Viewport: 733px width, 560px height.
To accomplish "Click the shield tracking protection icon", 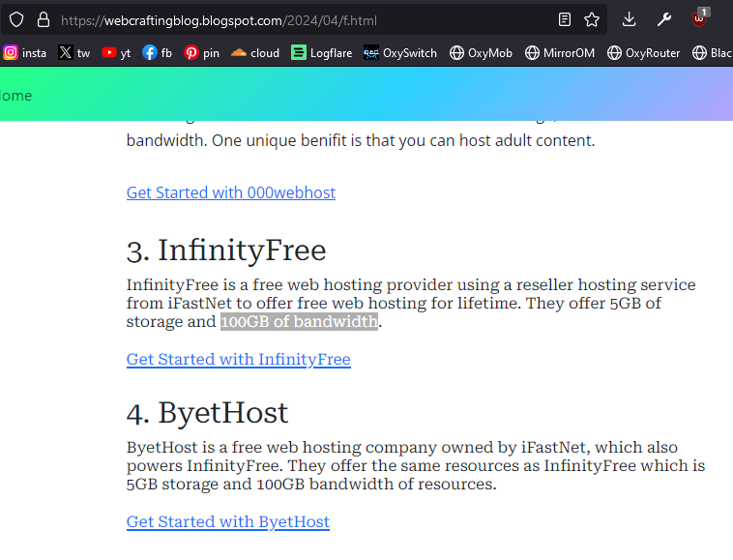I will coord(16,19).
